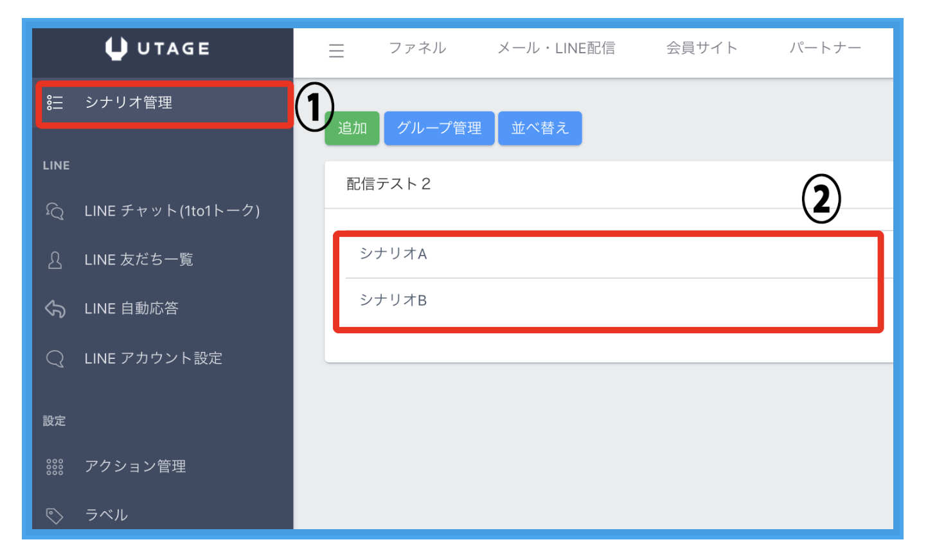This screenshot has width=928, height=560.
Task: Click the scenario management list icon
Action: pos(55,103)
